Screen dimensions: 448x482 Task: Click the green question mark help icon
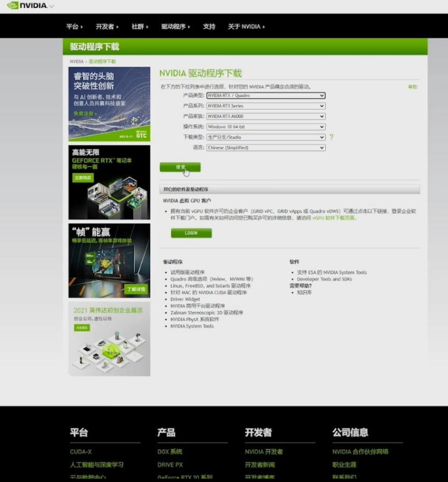[331, 137]
